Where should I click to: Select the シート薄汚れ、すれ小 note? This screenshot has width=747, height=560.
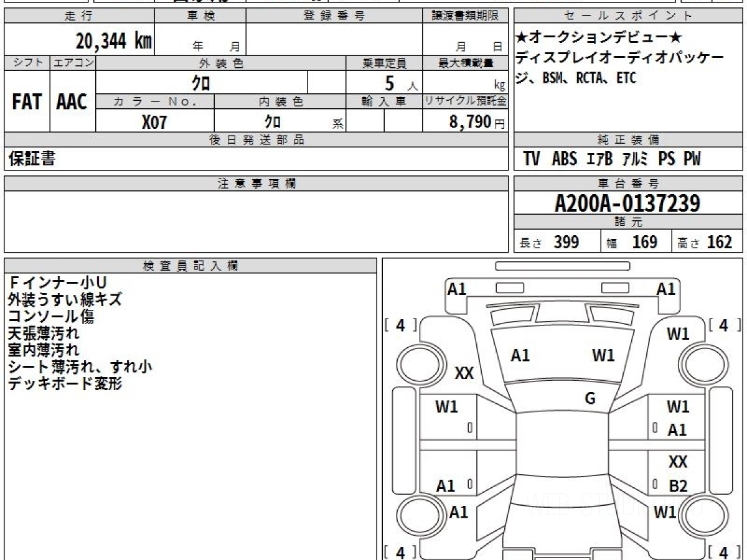click(80, 366)
